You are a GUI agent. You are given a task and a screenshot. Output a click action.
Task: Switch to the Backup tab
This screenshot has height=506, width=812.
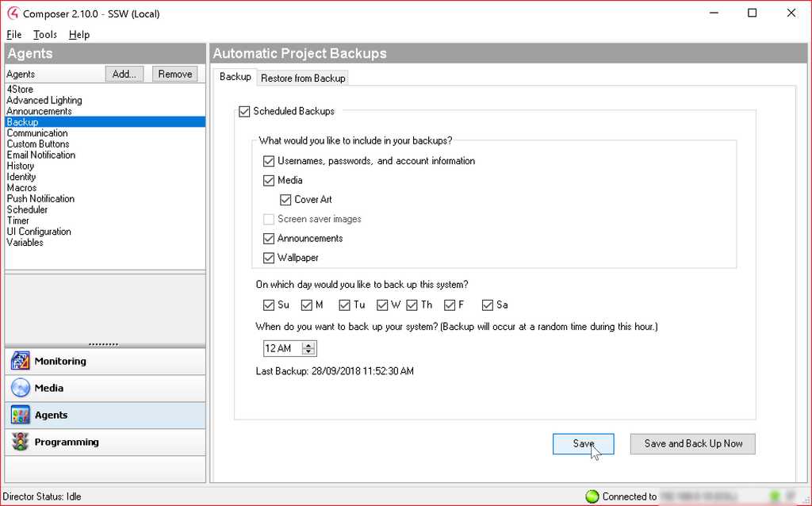235,76
